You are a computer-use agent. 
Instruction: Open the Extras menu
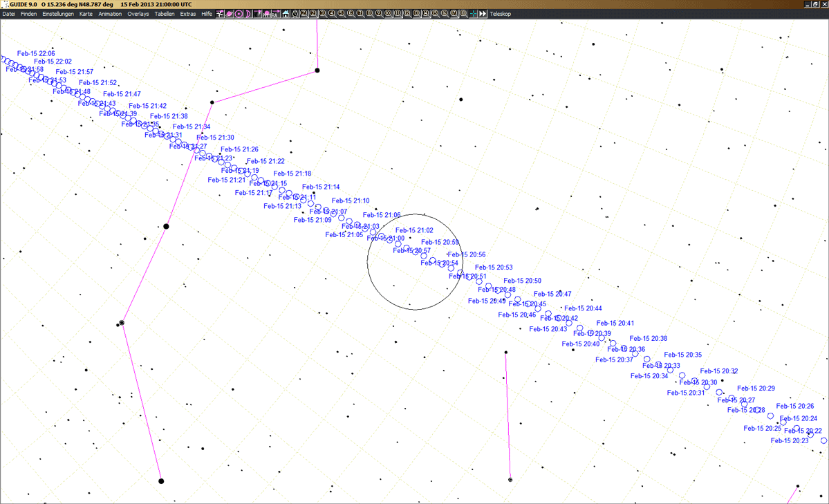click(x=187, y=14)
